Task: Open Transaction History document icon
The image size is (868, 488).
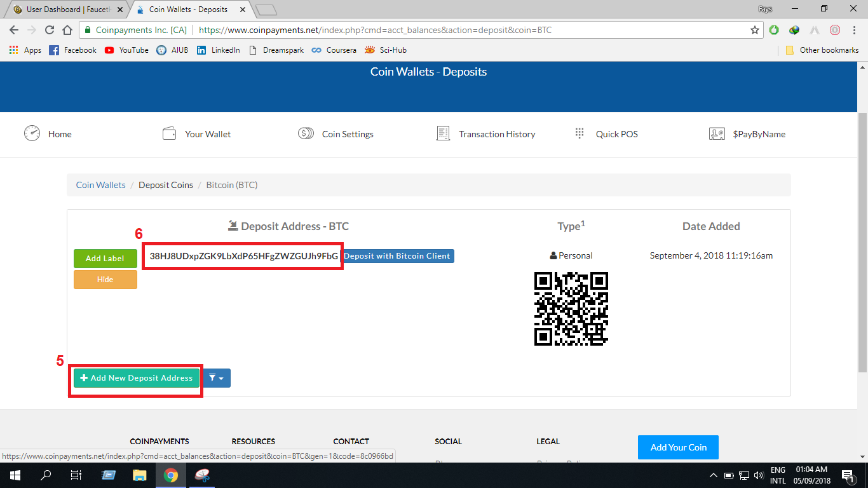Action: pyautogui.click(x=443, y=133)
